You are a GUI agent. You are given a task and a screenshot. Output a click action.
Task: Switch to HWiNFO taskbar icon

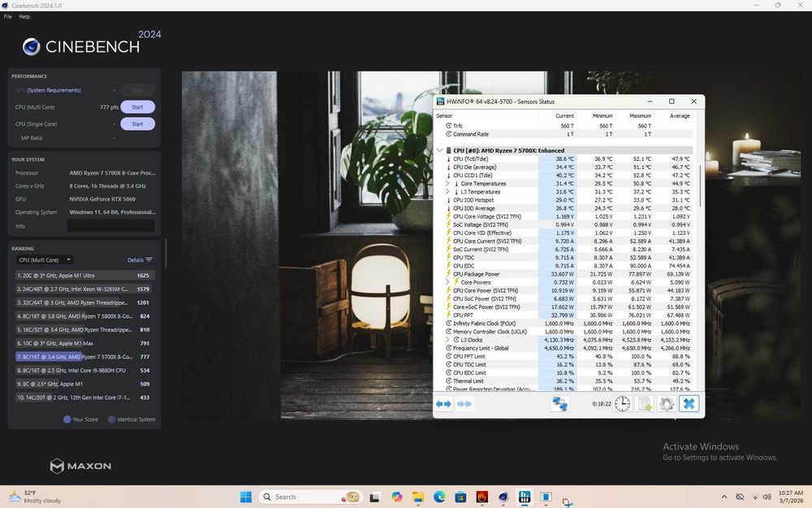[x=525, y=497]
